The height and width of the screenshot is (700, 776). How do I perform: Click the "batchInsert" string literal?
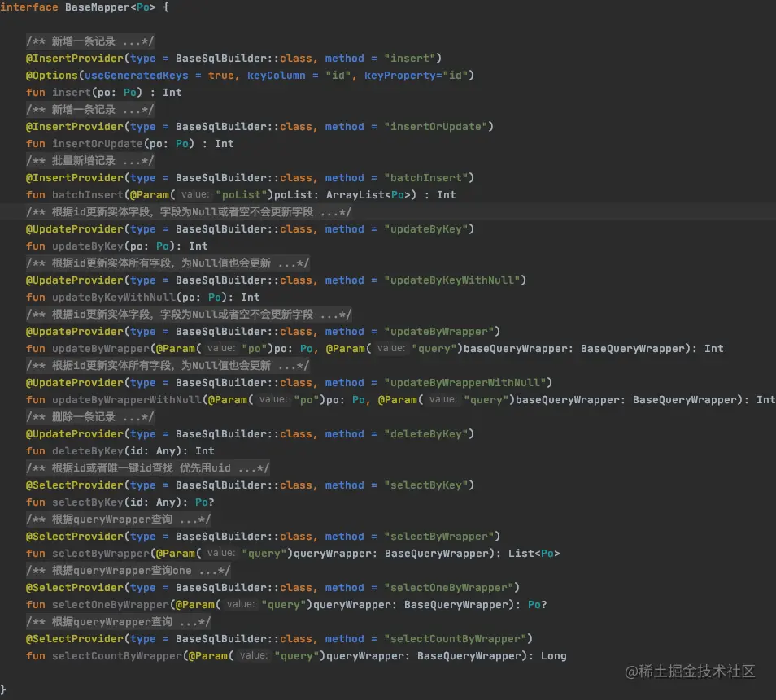426,177
